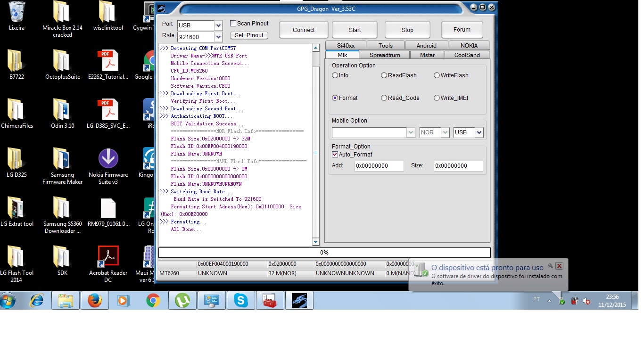The image size is (644, 362).
Task: Open the USB dropdown in Mobile Option
Action: click(479, 132)
